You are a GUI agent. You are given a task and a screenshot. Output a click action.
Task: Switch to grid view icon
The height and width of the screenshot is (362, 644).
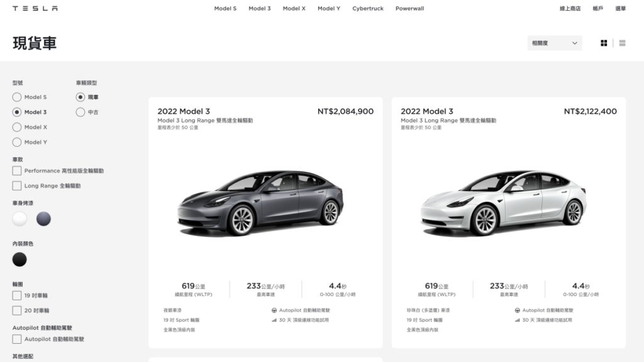click(604, 43)
